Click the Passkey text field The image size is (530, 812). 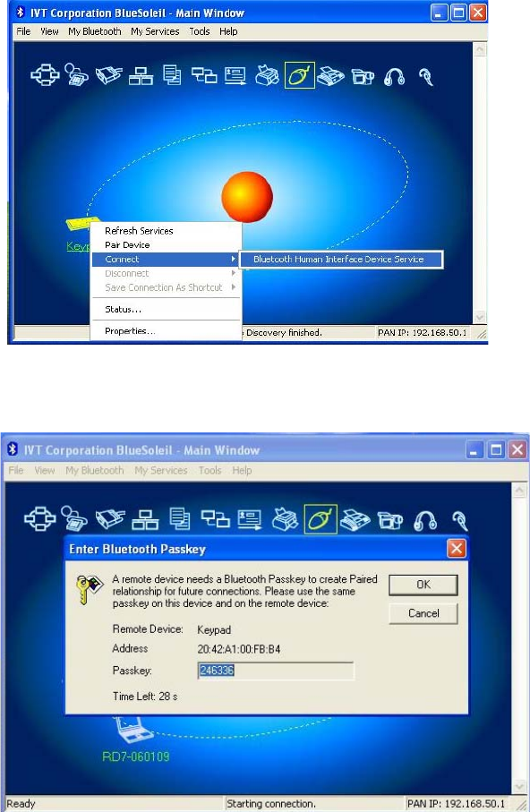point(276,671)
